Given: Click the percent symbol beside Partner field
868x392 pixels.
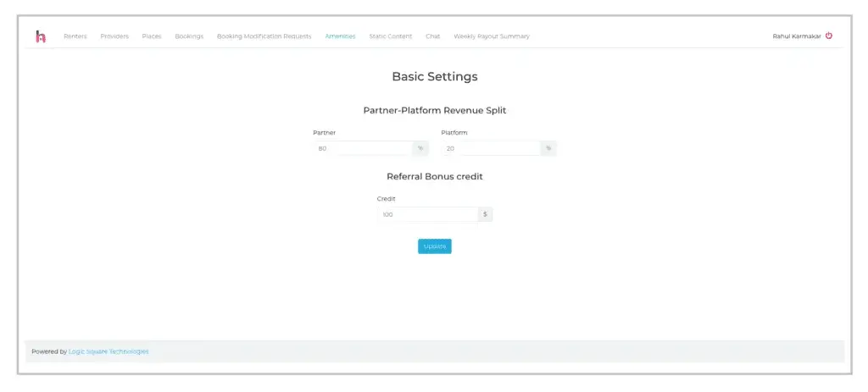Looking at the screenshot, I should pos(420,148).
